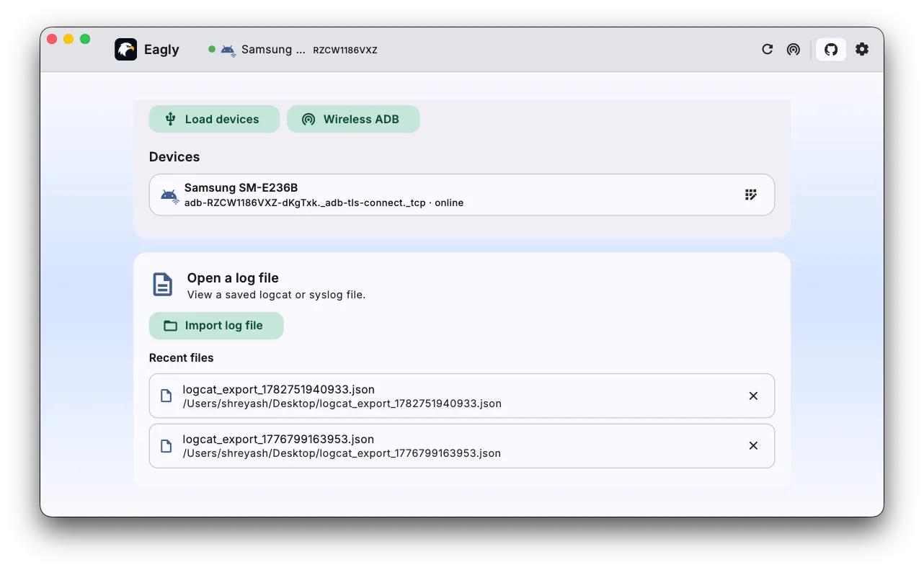Open wireless ADB icon in title bar
924x570 pixels.
[793, 50]
